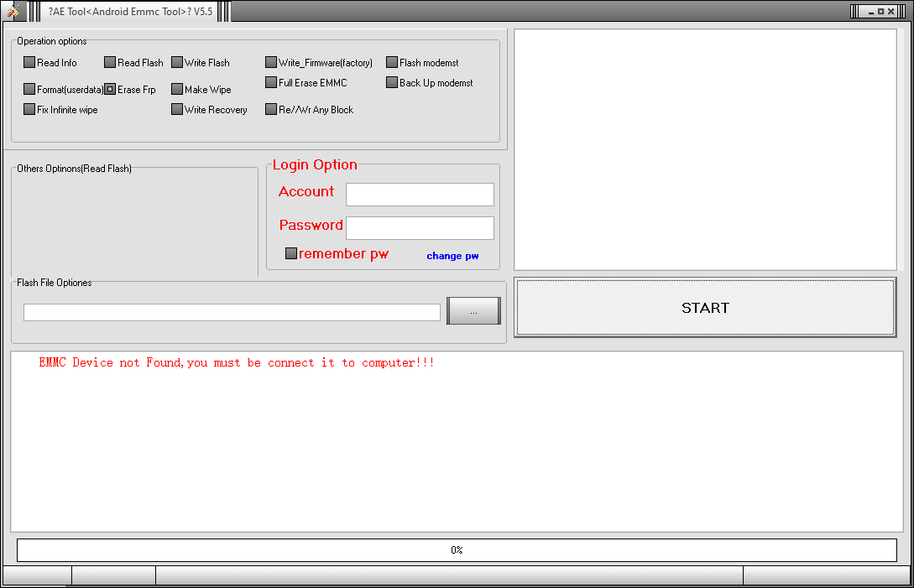Enable Back Up modemst option

(391, 81)
